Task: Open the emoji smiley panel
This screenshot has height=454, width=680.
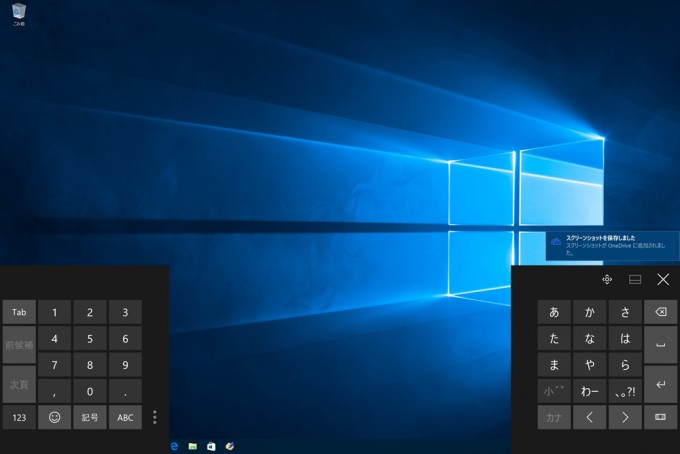Action: tap(55, 418)
